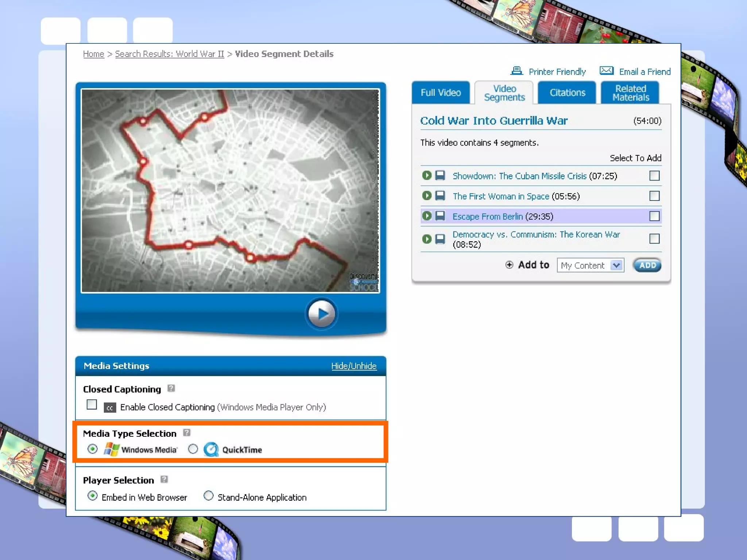
Task: Click help icon next to Closed Captioning
Action: [x=171, y=388]
